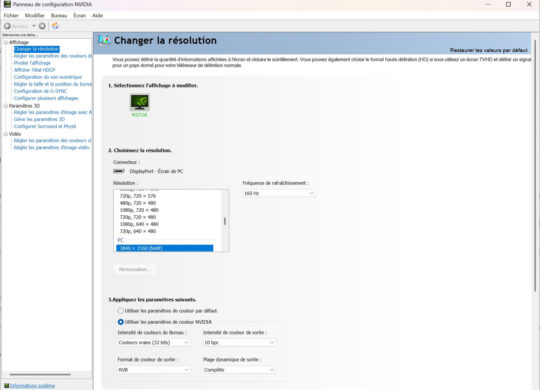The image size is (540, 390).
Task: Open Pivoter l'affichage
Action: tap(32, 63)
